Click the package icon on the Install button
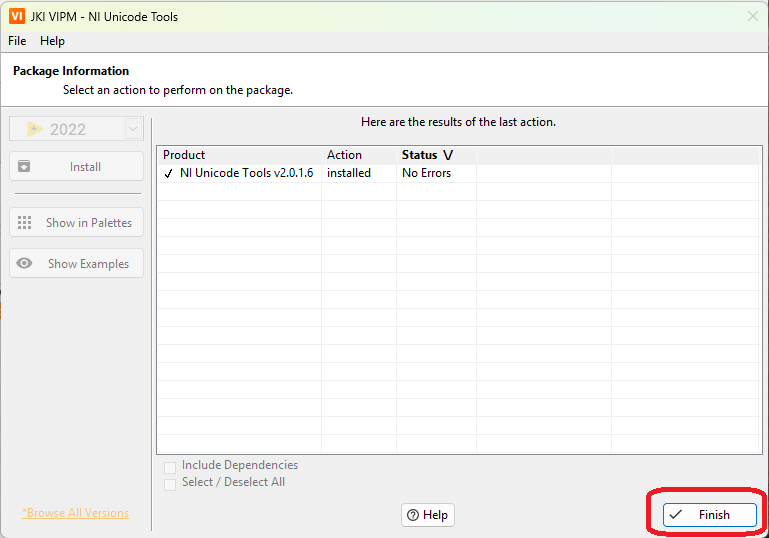Screen dimensions: 769x538 coord(24,166)
